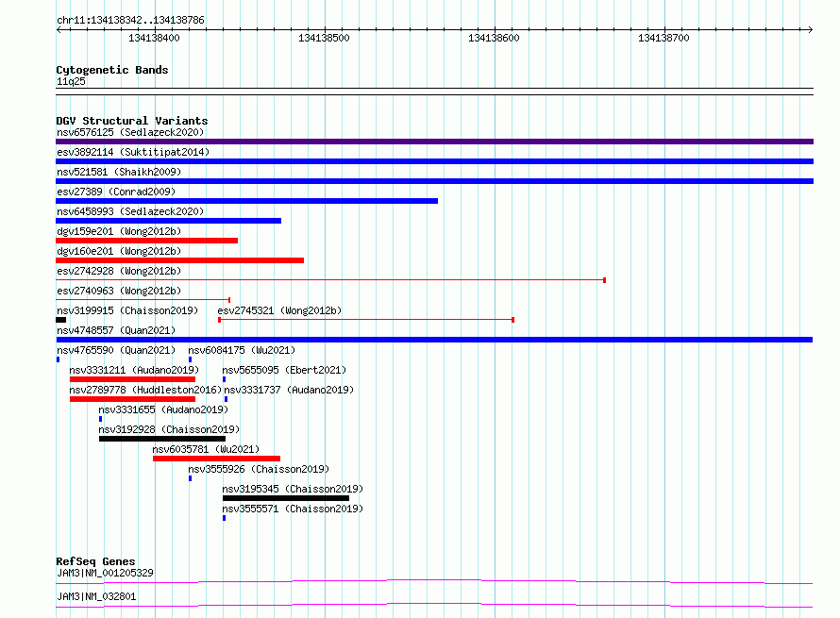Open nsv3331655 (Audano2019) variant
The image size is (840, 618).
(x=163, y=409)
